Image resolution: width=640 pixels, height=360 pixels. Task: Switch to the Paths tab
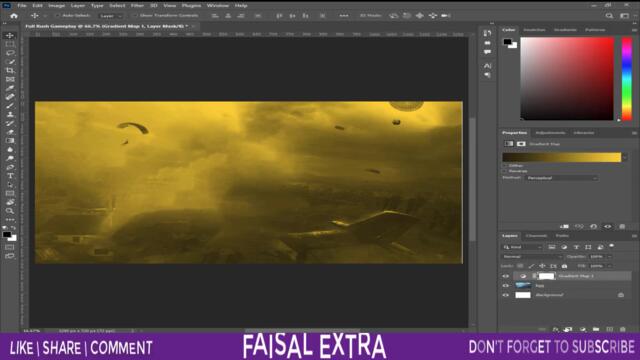click(x=562, y=236)
